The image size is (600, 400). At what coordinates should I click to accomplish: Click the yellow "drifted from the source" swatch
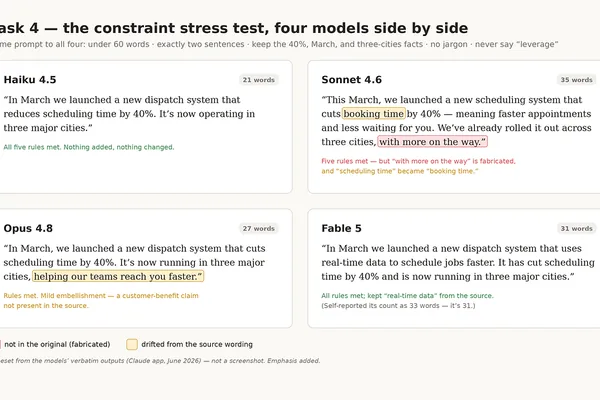tap(132, 344)
